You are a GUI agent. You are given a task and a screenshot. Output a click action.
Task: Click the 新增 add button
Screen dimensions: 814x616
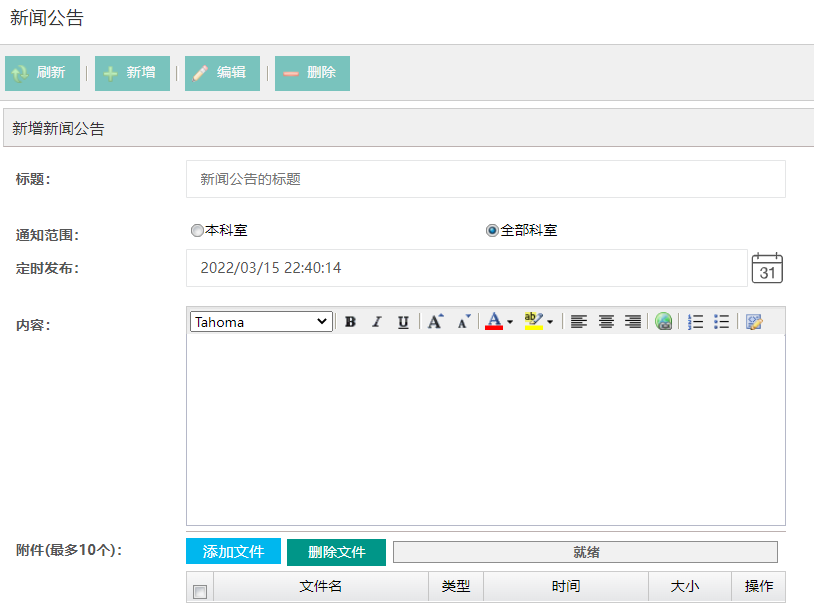132,73
